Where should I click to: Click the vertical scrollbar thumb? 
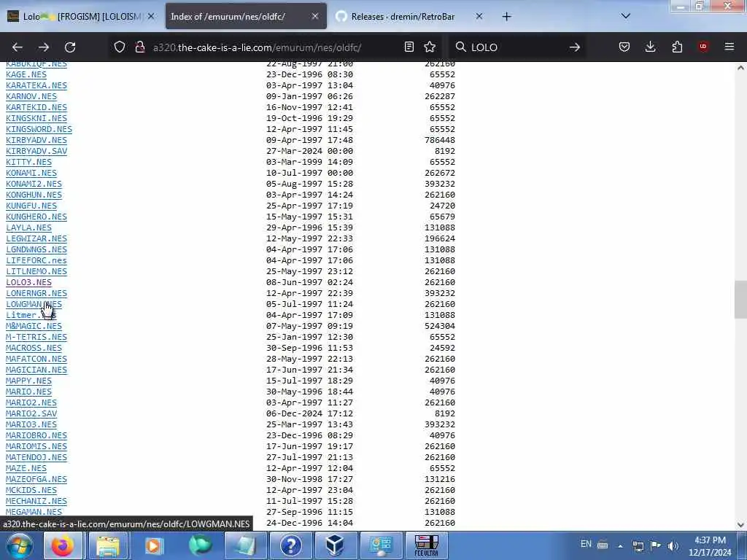coord(740,299)
